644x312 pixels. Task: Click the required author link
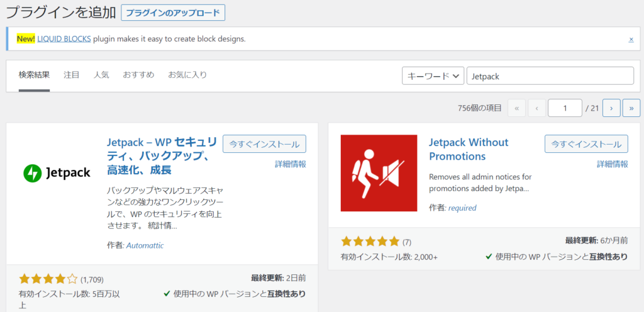click(462, 208)
